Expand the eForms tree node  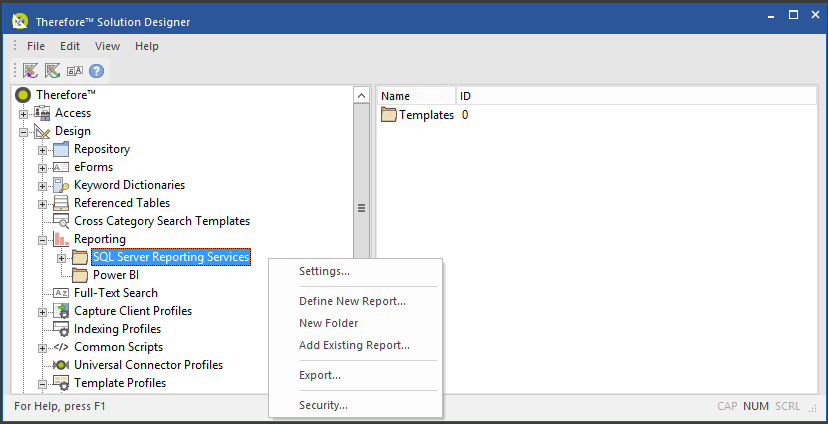tap(43, 168)
